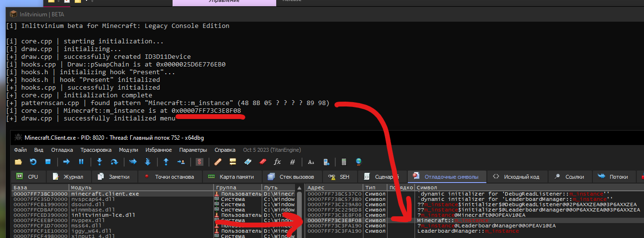
Task: Select the LeaderboardManager::m_instance symbol row
Action: pos(475,231)
